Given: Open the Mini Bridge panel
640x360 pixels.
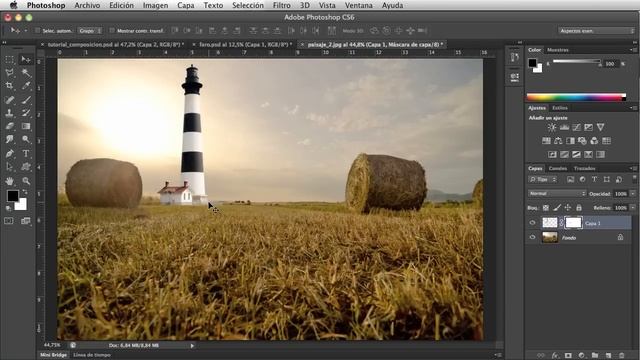Looking at the screenshot, I should [53, 355].
